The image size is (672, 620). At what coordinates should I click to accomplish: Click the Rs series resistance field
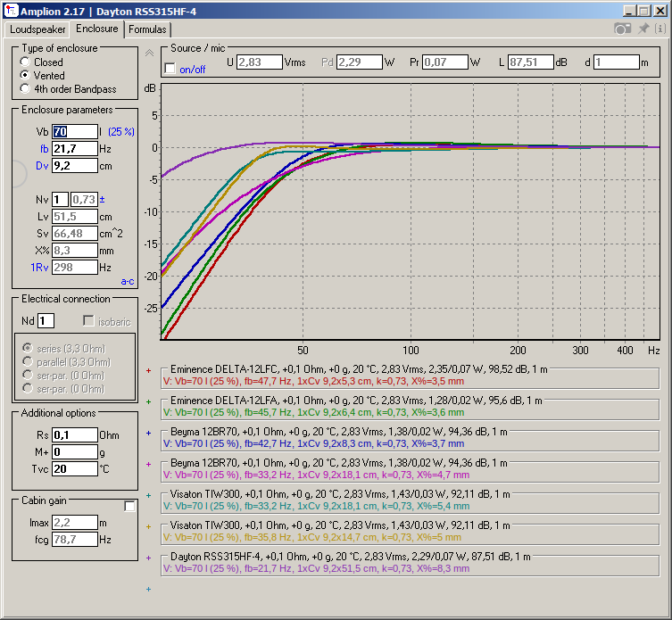(x=75, y=435)
